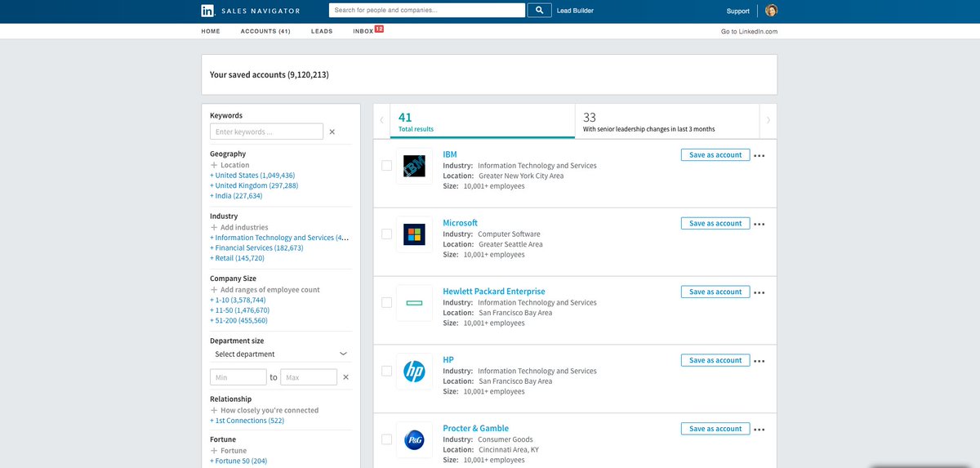Viewport: 980px width, 468px height.
Task: Open more options for Procter & Gamble
Action: coord(759,430)
